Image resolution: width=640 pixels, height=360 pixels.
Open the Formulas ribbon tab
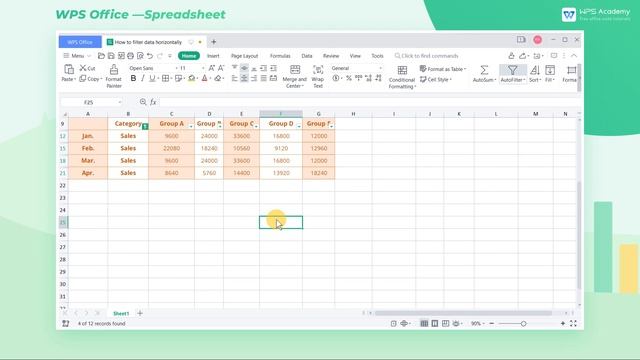(280, 56)
